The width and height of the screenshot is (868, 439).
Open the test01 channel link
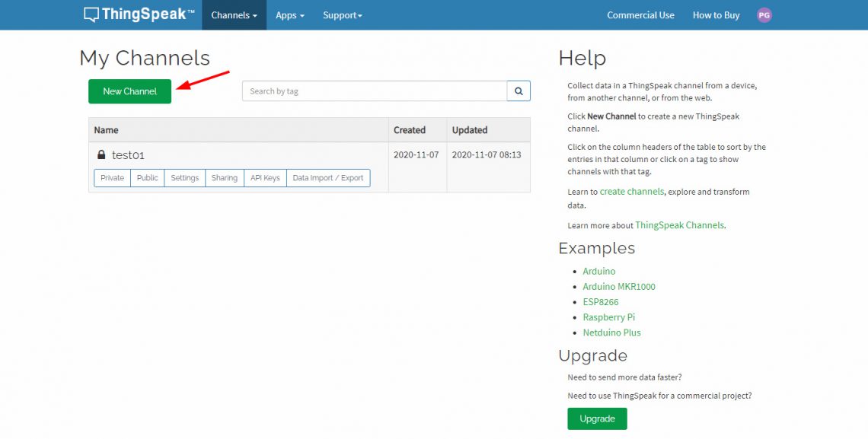128,155
